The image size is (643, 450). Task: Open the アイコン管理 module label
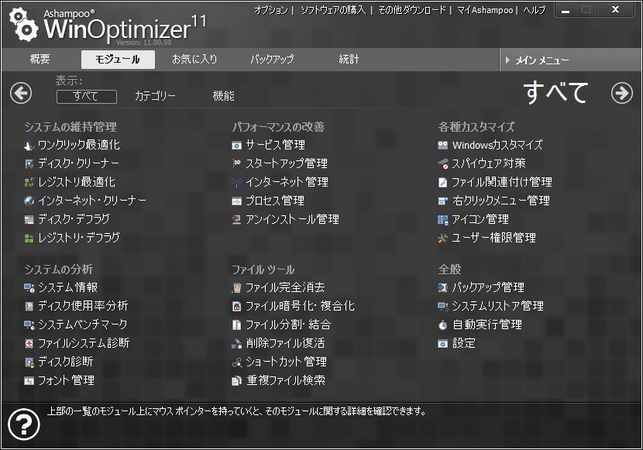tap(480, 219)
